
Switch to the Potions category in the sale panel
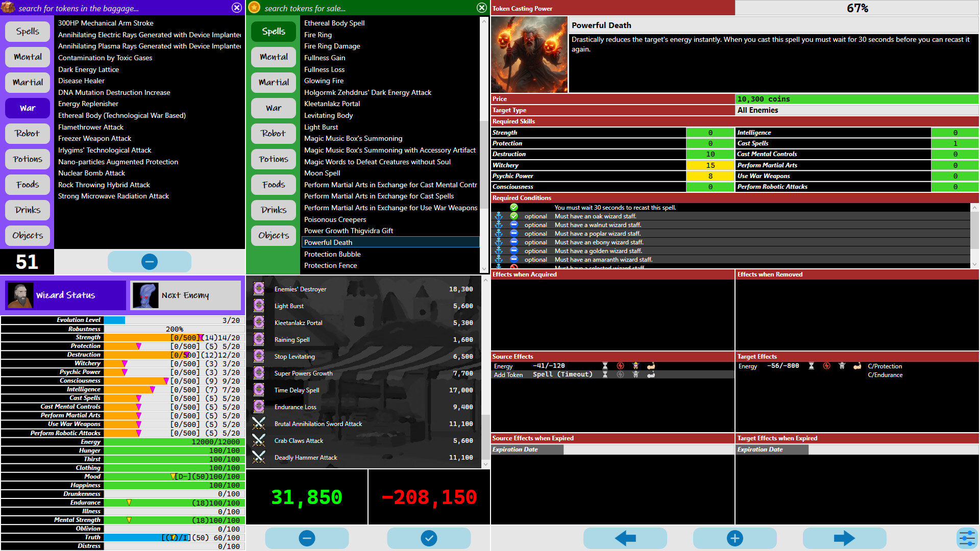(273, 159)
